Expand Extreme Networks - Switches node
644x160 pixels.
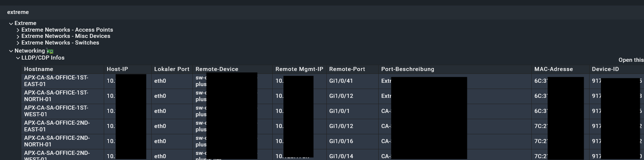click(18, 43)
